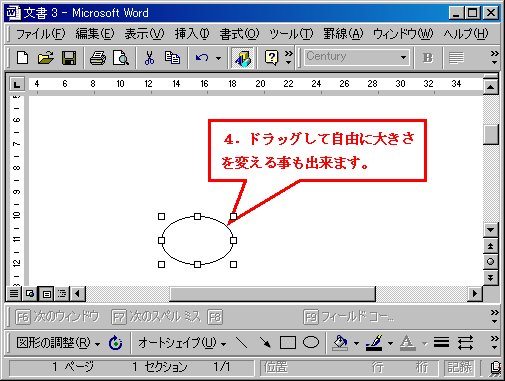Select the Rectangle drawing tool
505x381 pixels.
pyautogui.click(x=288, y=342)
